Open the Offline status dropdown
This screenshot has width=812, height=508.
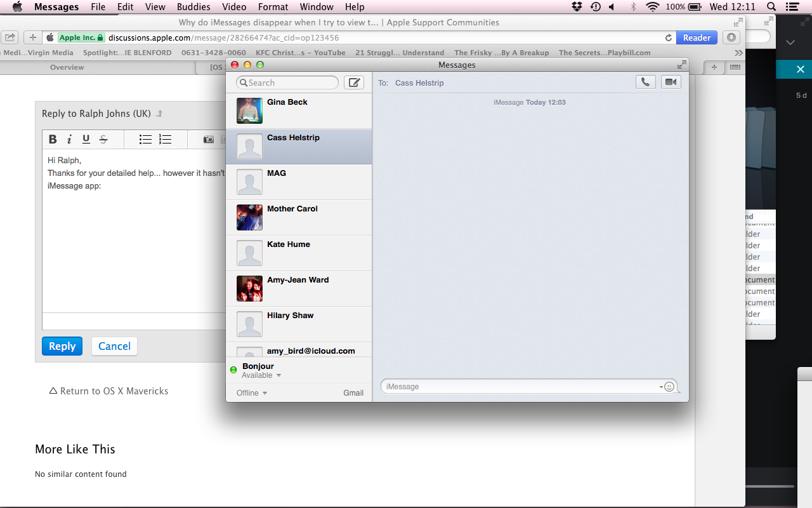click(x=252, y=393)
